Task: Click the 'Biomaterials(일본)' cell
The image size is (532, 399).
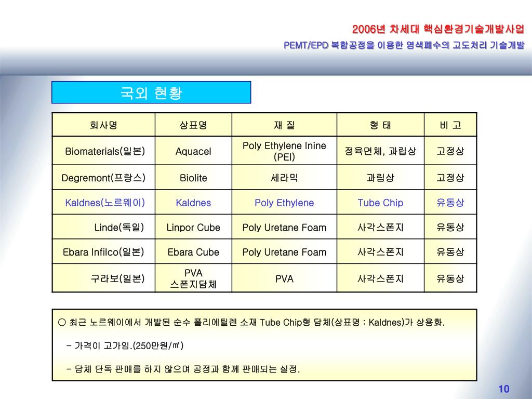Action: 105,151
